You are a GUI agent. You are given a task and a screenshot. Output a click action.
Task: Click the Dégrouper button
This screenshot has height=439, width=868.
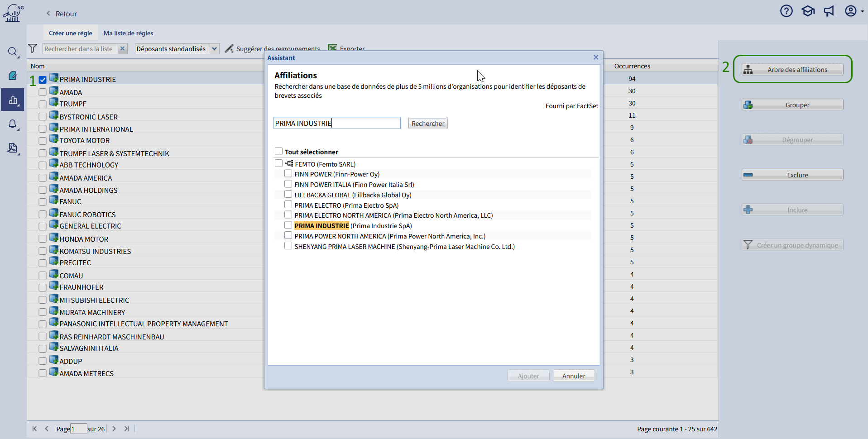(792, 139)
